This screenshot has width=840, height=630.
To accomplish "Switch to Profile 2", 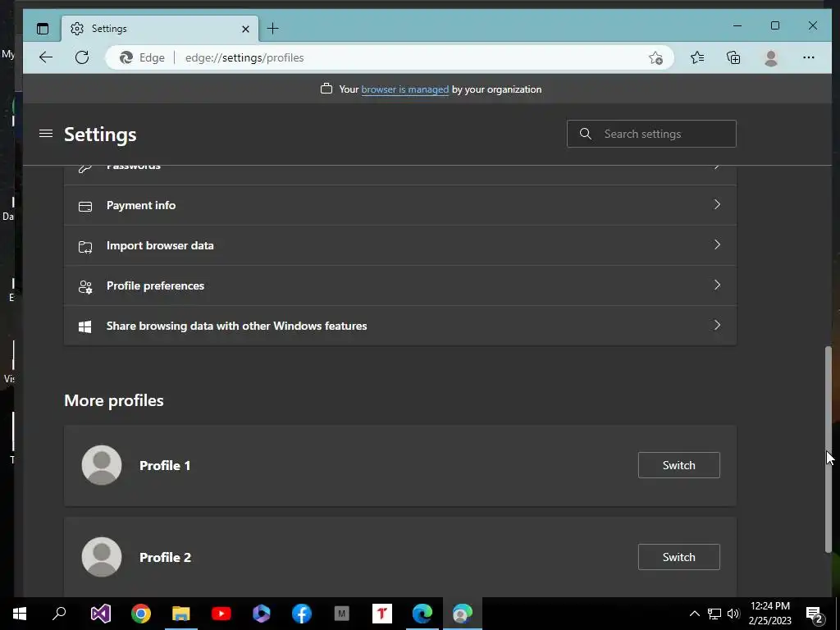I will point(678,557).
